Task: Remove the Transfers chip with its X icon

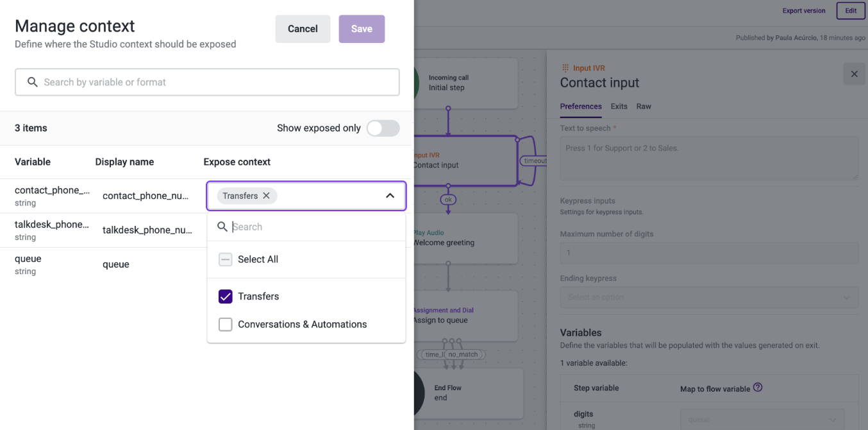Action: click(267, 196)
